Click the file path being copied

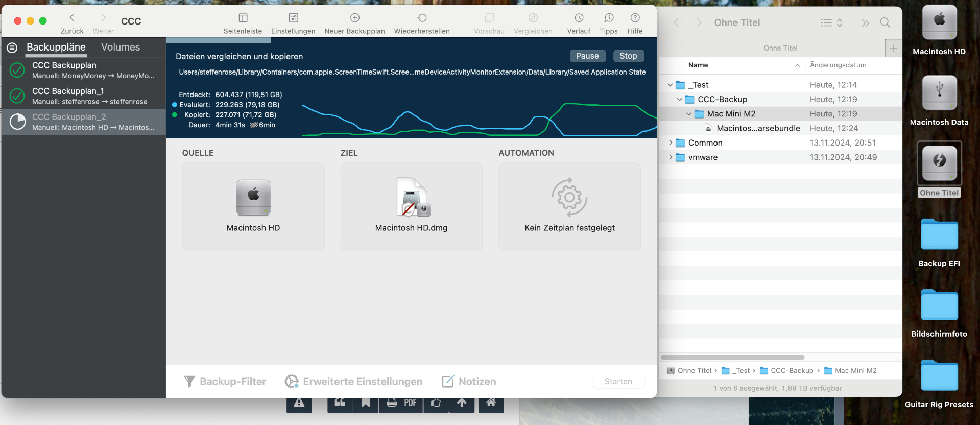pos(412,72)
